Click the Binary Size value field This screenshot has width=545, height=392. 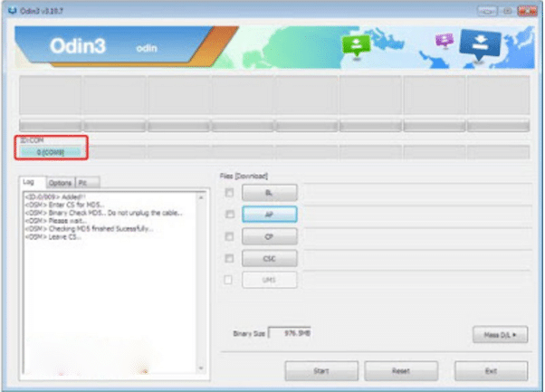tap(290, 333)
